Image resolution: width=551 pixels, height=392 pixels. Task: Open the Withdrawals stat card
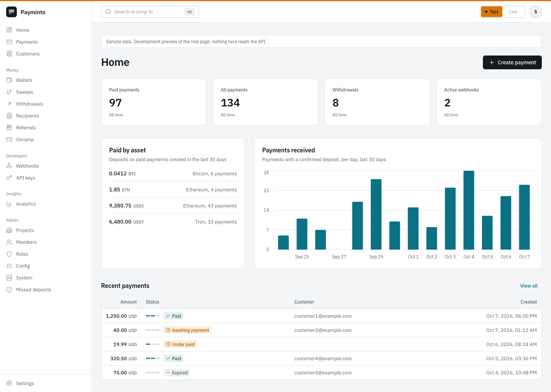[x=377, y=102]
